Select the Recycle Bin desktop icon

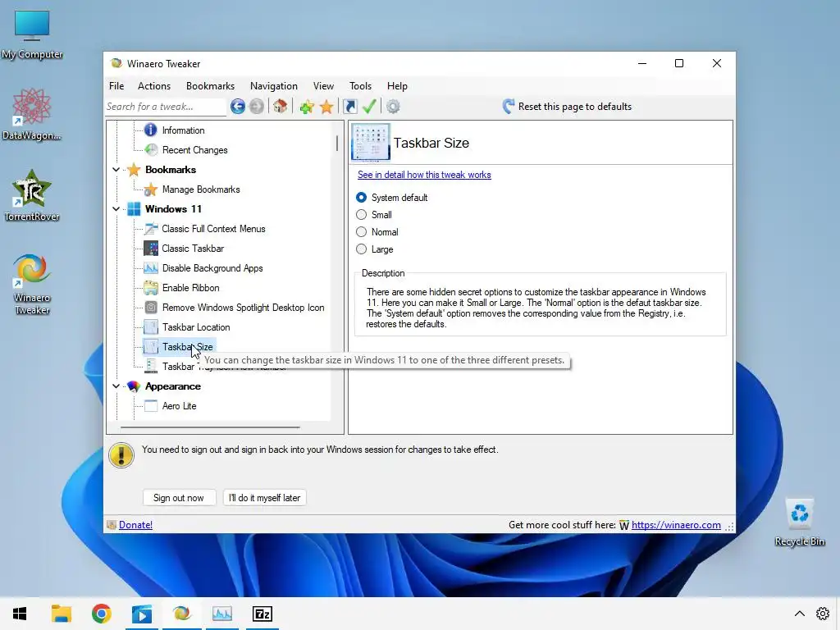point(799,521)
